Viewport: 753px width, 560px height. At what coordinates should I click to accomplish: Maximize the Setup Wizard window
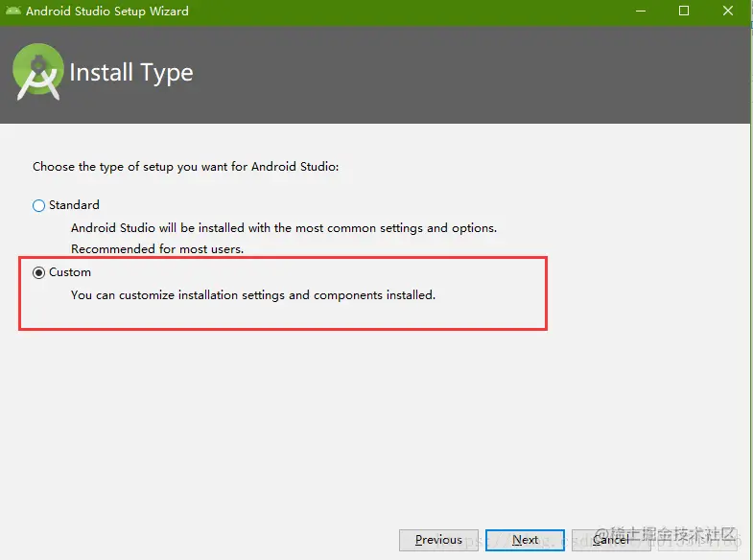tap(684, 12)
